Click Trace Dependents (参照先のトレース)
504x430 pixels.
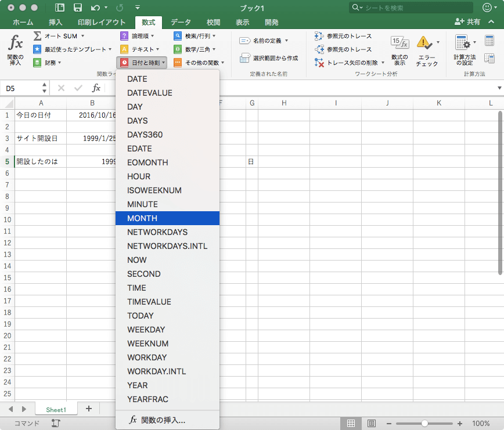coord(343,49)
